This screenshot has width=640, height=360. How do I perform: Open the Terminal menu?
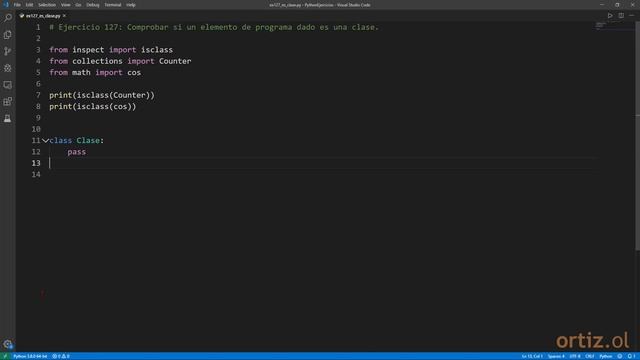click(113, 5)
